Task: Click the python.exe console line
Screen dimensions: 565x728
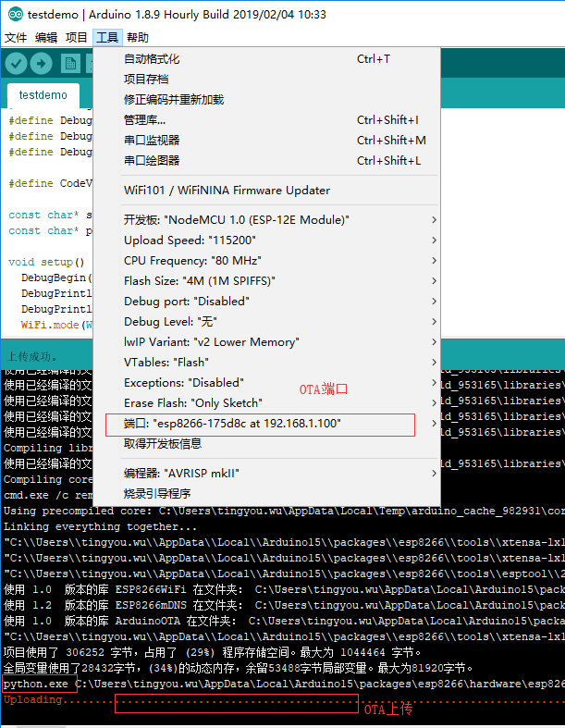Action: pyautogui.click(x=284, y=684)
